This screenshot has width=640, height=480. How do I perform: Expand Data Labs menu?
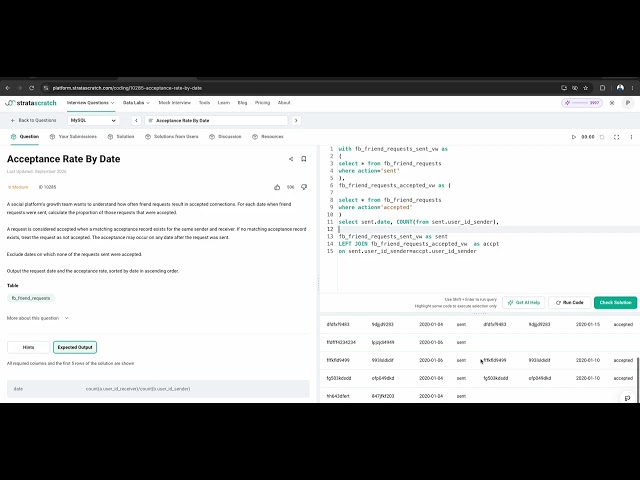click(x=136, y=103)
